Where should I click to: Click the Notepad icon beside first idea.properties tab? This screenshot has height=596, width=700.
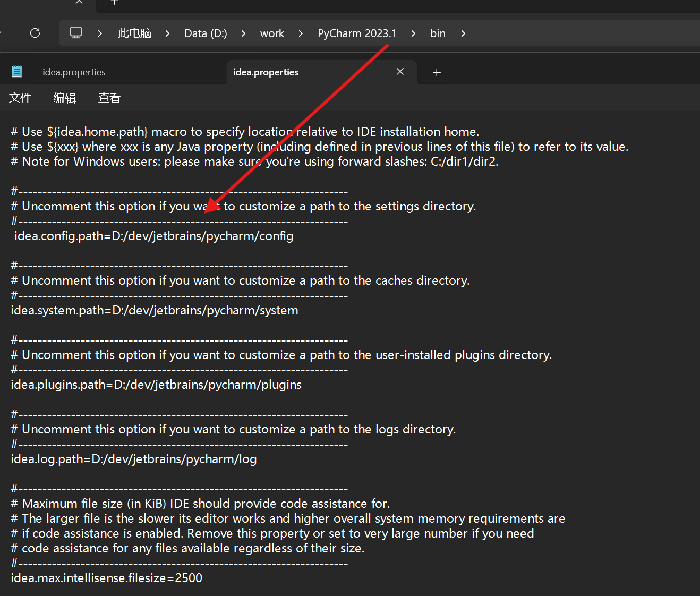point(17,72)
